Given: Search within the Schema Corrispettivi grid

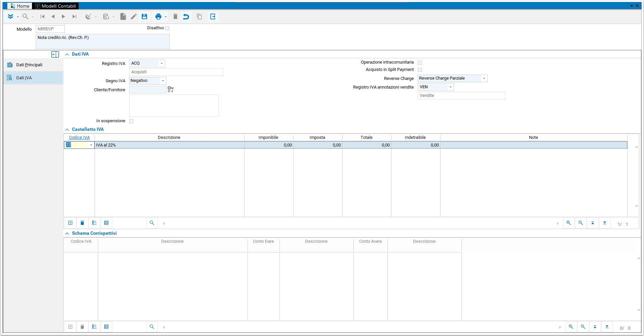Looking at the screenshot, I should pyautogui.click(x=152, y=327).
